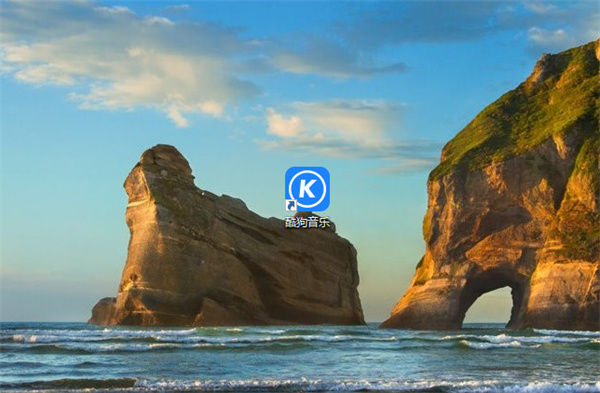Select the blue KuGou Music app icon
Viewport: 600px width, 393px height.
point(307,189)
